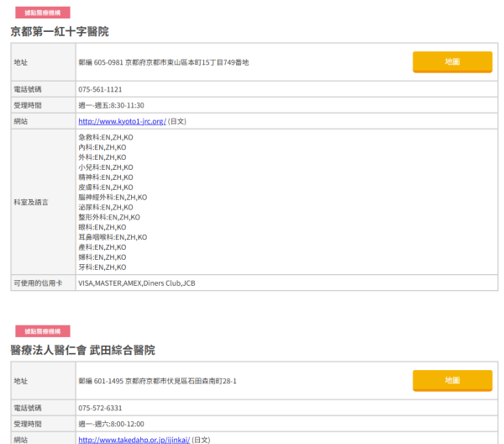The height and width of the screenshot is (444, 504).
Task: Open the map for 京都第一紅十字醫院
Action: tap(452, 61)
